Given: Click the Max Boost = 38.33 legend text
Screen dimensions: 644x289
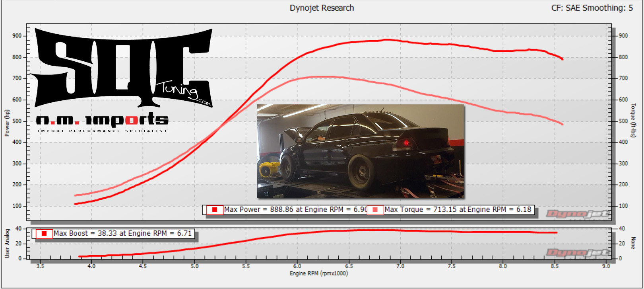Looking at the screenshot, I should 122,233.
